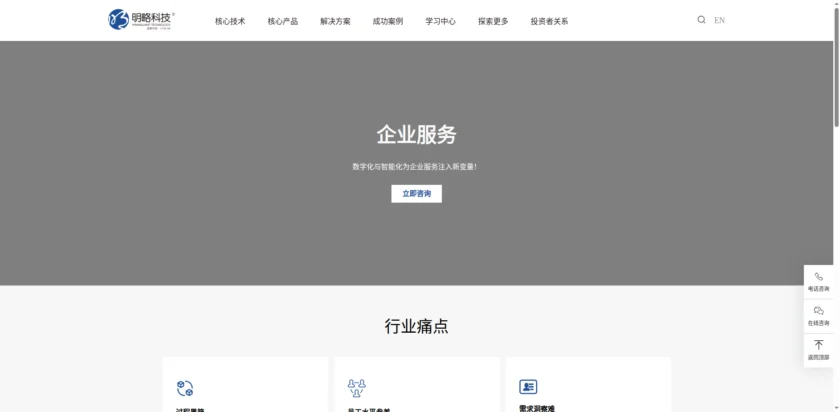The height and width of the screenshot is (412, 840).
Task: Expand the 核心产品 navigation menu
Action: click(x=282, y=21)
